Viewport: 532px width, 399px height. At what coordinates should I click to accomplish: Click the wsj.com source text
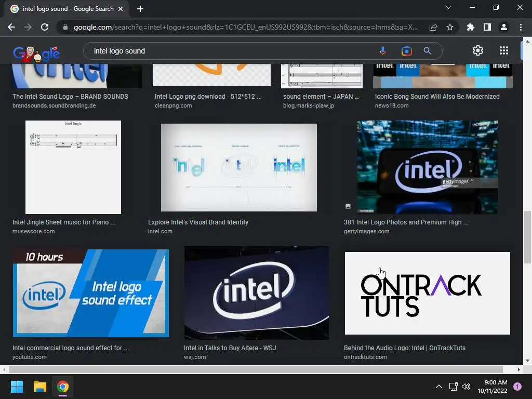pos(195,357)
